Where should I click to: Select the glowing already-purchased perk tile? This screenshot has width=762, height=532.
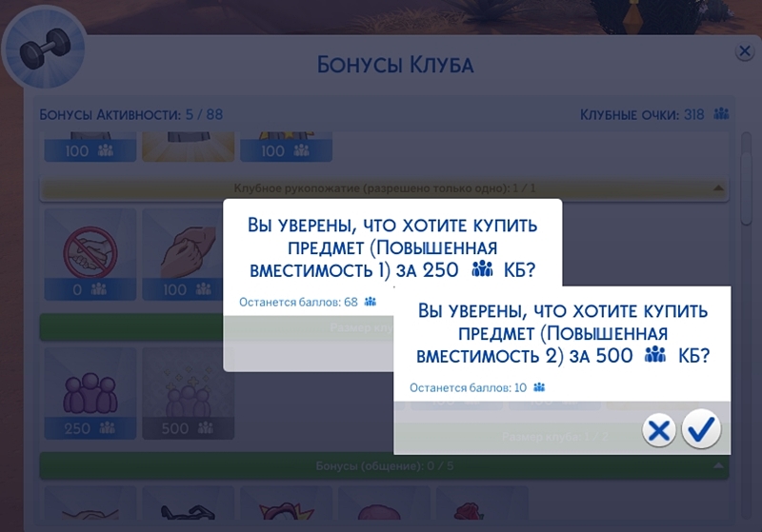pos(188,147)
